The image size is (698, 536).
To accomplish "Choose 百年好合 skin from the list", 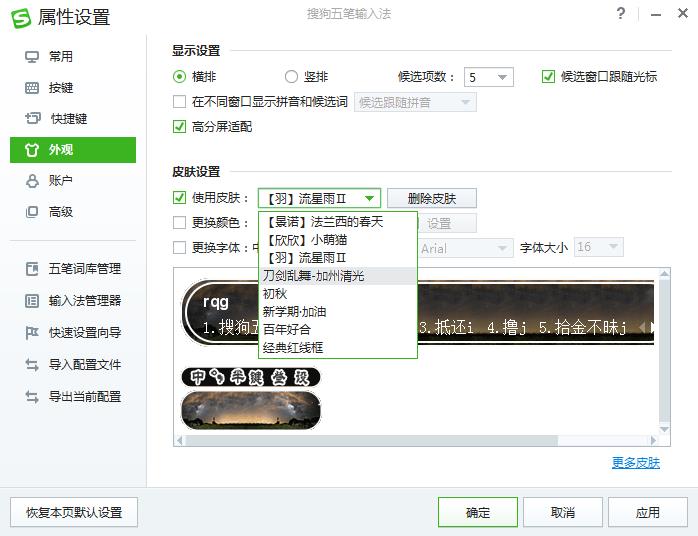I will click(338, 329).
